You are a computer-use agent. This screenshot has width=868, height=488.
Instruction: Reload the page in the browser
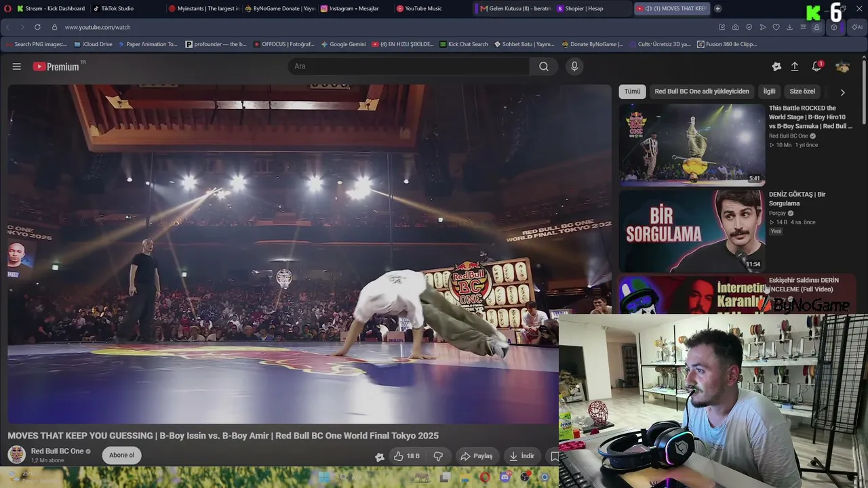(x=37, y=27)
